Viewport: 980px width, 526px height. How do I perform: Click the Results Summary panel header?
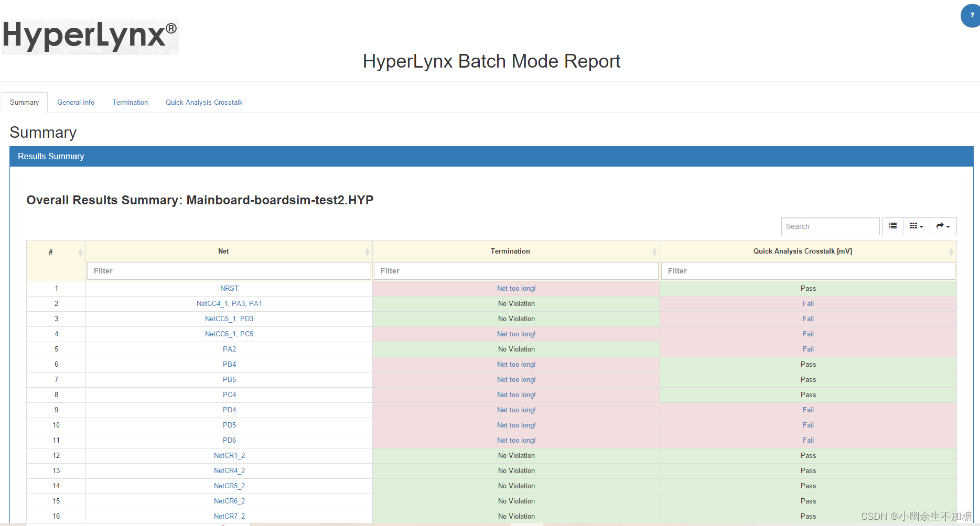click(491, 156)
